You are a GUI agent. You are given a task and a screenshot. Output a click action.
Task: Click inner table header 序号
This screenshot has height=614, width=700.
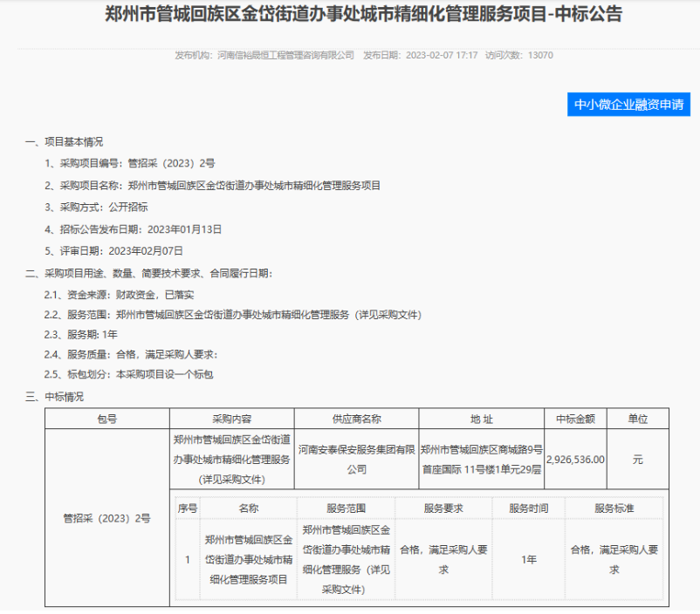point(188,508)
